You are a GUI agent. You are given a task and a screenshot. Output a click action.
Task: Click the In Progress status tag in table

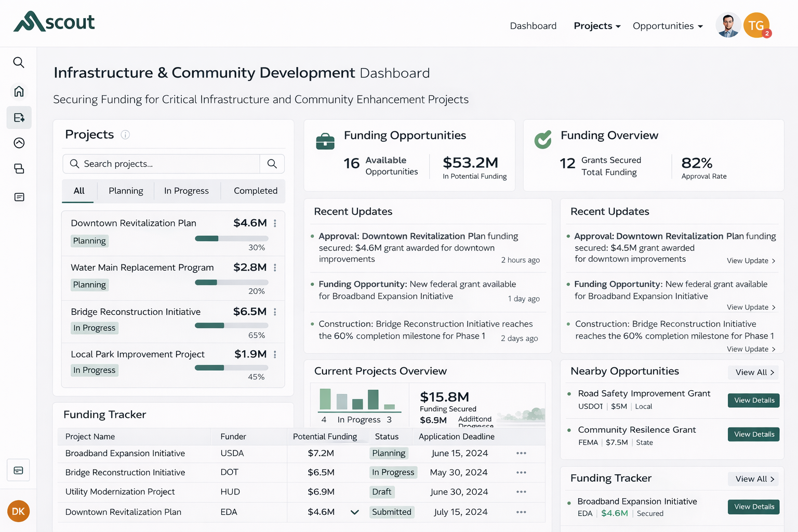pyautogui.click(x=393, y=472)
